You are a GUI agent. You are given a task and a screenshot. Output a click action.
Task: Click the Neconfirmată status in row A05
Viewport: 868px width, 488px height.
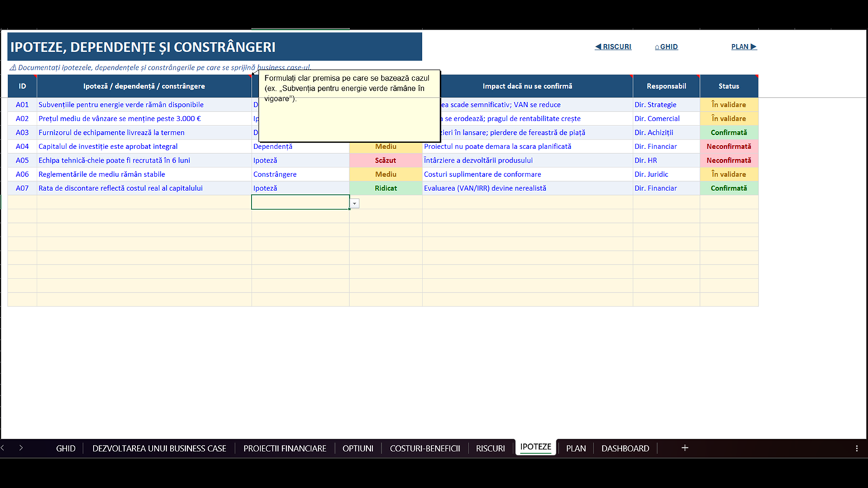point(729,161)
